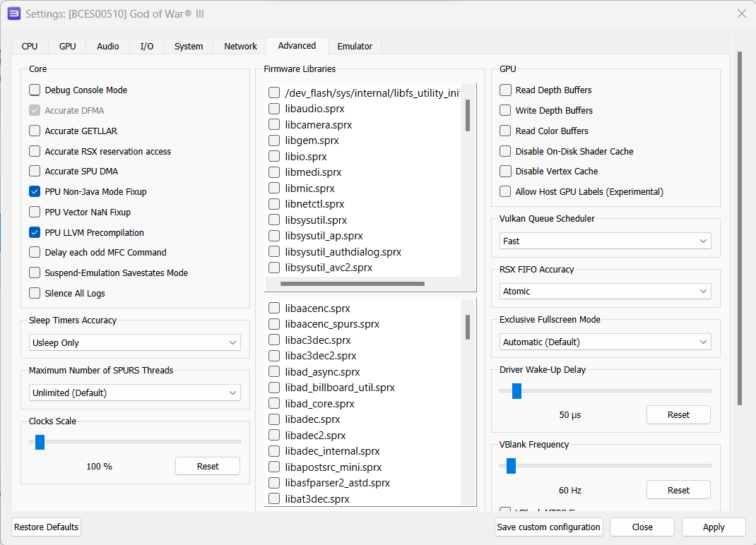Open the Audio tab
This screenshot has width=756, height=545.
coord(107,47)
